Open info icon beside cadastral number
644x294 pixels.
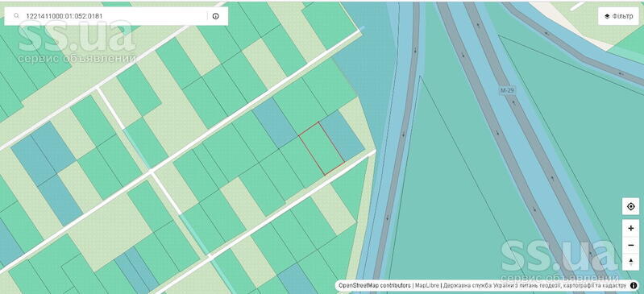tap(216, 16)
